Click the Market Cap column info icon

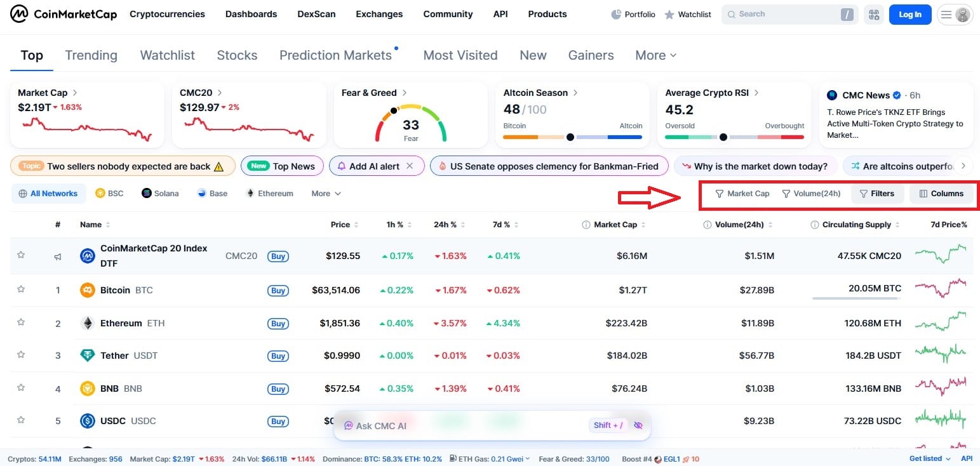tap(586, 225)
